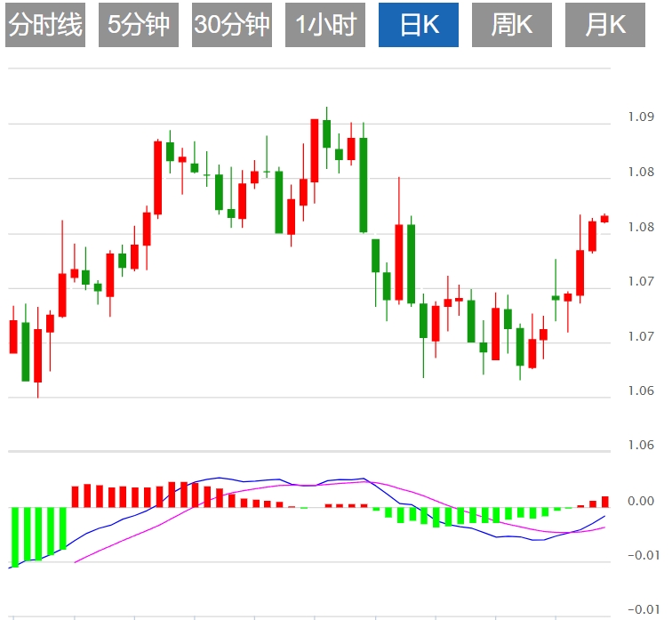Click the leftmost green MACD histogram bar
This screenshot has width=672, height=620.
pyautogui.click(x=14, y=537)
